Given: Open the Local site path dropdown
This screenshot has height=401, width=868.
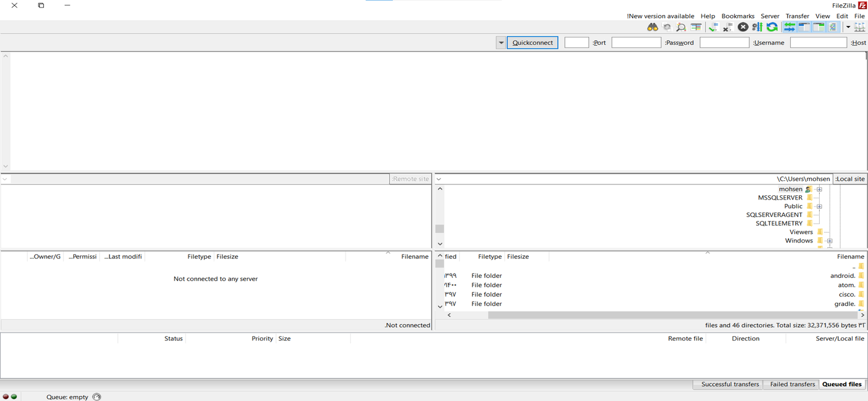Looking at the screenshot, I should (x=439, y=179).
